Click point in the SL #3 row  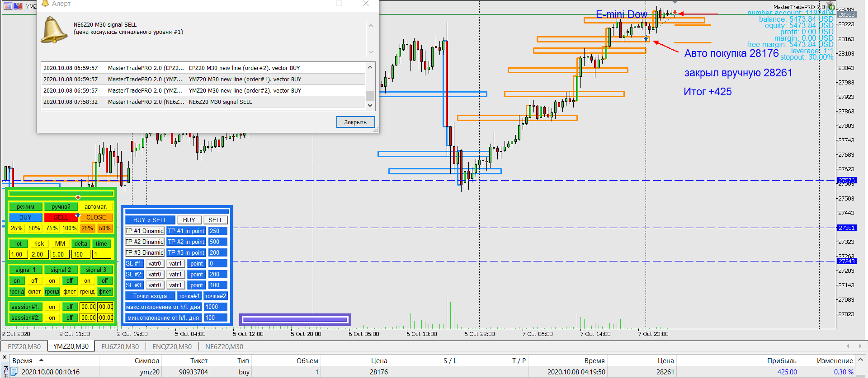pyautogui.click(x=197, y=285)
